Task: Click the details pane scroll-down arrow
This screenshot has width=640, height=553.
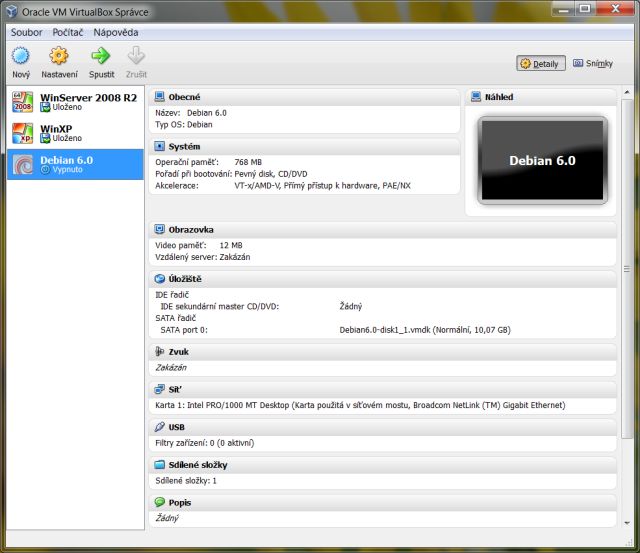Action: coord(627,523)
